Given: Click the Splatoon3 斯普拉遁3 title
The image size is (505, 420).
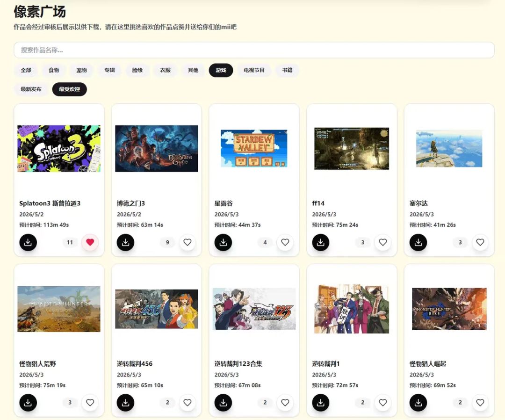Looking at the screenshot, I should point(50,203).
